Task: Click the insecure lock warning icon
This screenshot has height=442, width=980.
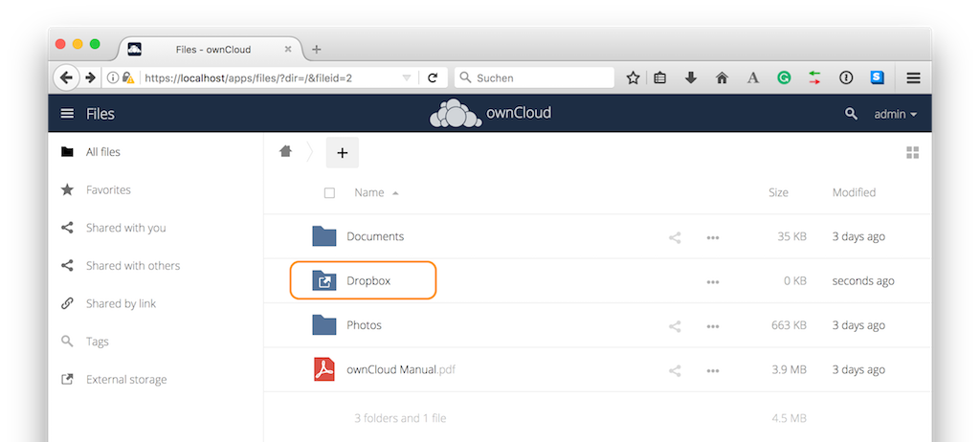Action: pyautogui.click(x=128, y=77)
